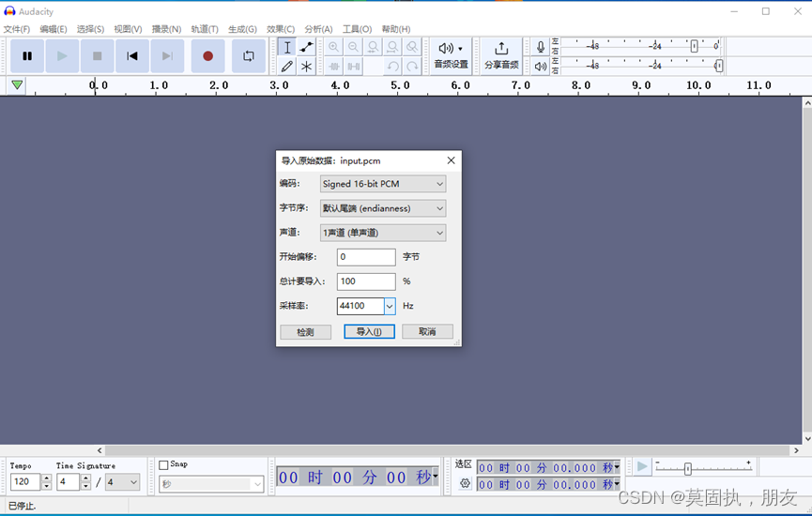Viewport: 812px width, 516px height.
Task: Click the 检测 detect button
Action: tap(305, 332)
